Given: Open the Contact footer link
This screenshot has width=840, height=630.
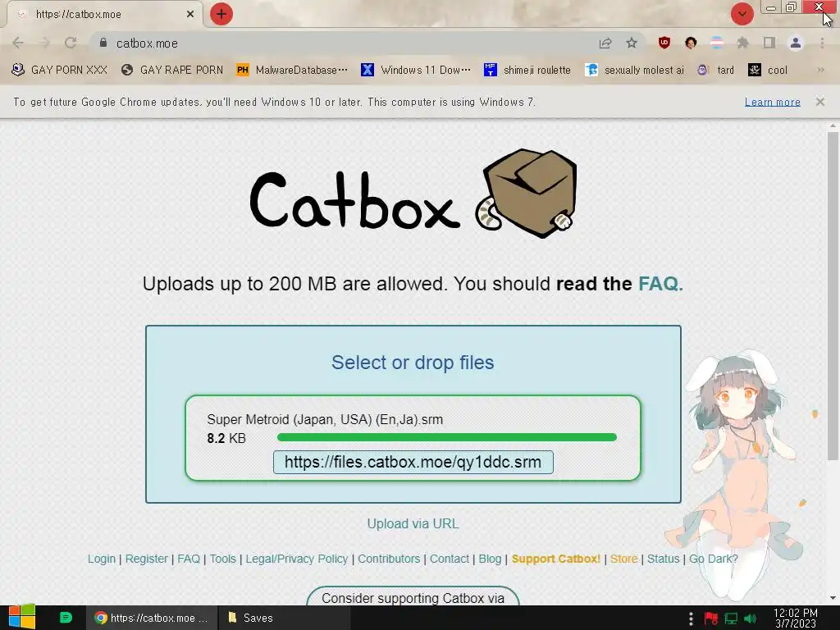Looking at the screenshot, I should [449, 559].
